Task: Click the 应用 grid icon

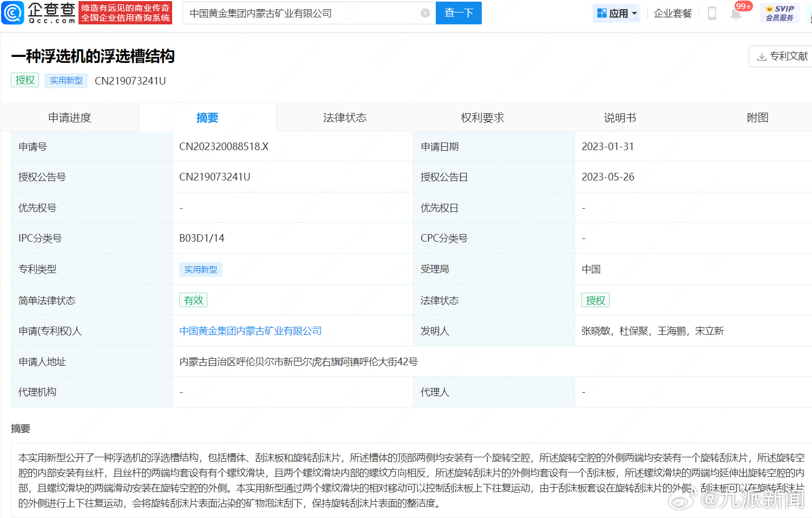Action: point(601,13)
